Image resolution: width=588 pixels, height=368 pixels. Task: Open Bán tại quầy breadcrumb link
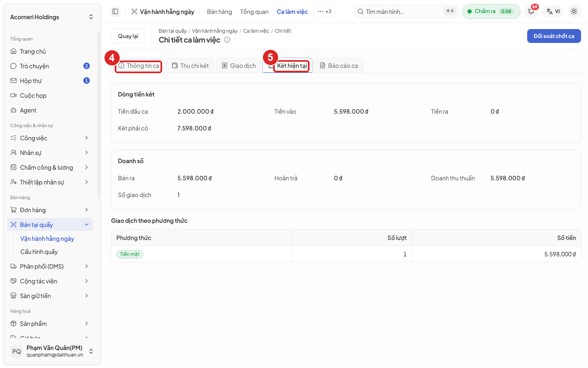click(173, 31)
